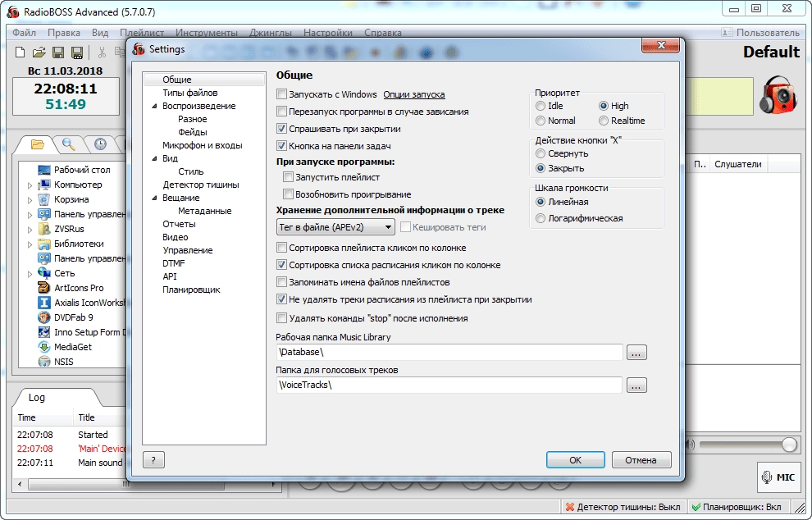The image size is (812, 520).
Task: Open the search tab with magnifier icon
Action: point(68,144)
